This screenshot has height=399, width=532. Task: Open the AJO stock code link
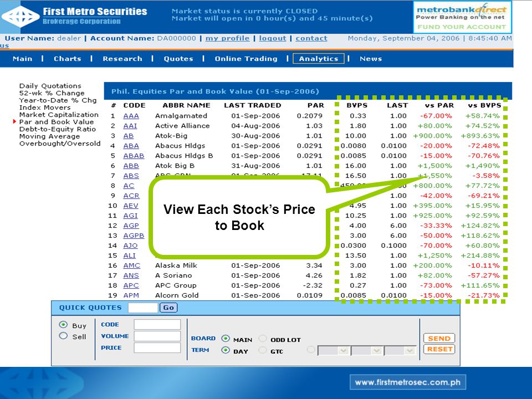130,245
